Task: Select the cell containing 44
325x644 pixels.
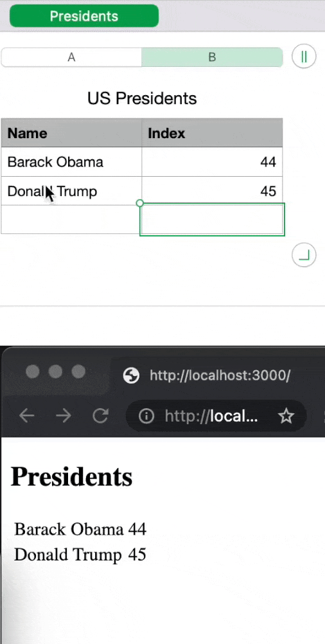Action: tap(212, 162)
